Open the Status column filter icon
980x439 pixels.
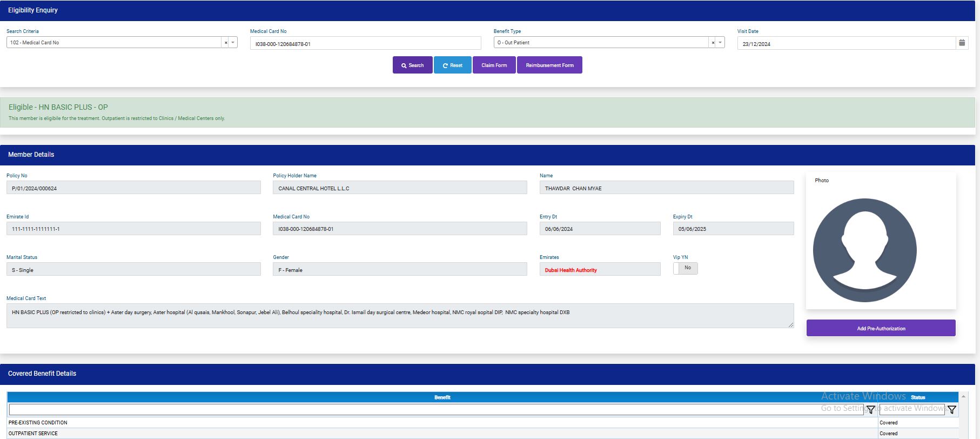951,410
